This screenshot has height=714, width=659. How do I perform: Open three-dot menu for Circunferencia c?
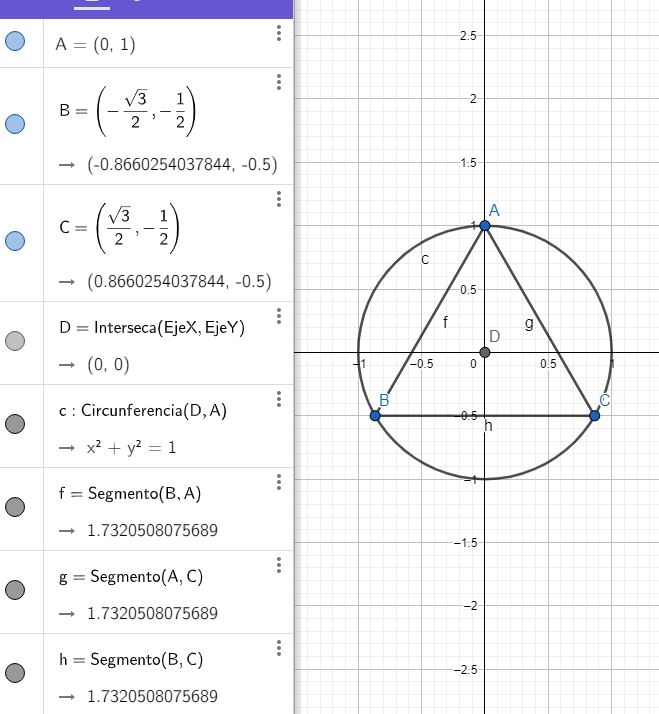279,400
